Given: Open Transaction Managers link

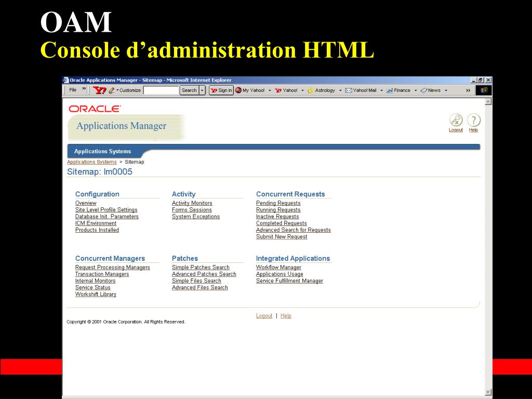Looking at the screenshot, I should 102,274.
